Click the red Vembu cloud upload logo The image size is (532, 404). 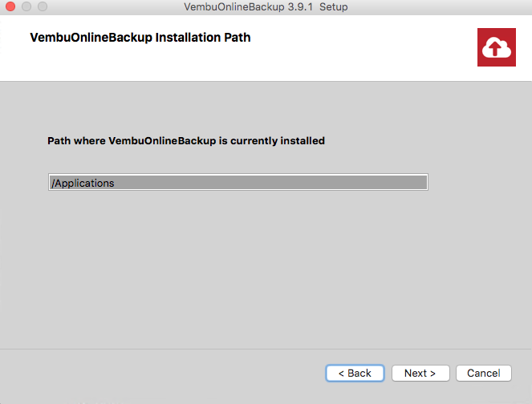point(497,47)
